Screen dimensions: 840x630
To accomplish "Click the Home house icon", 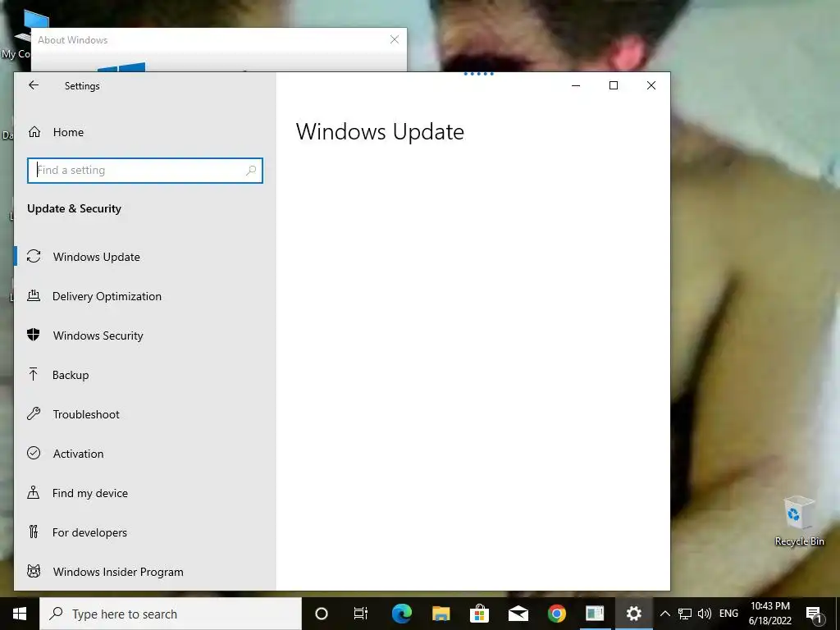I will coord(34,132).
